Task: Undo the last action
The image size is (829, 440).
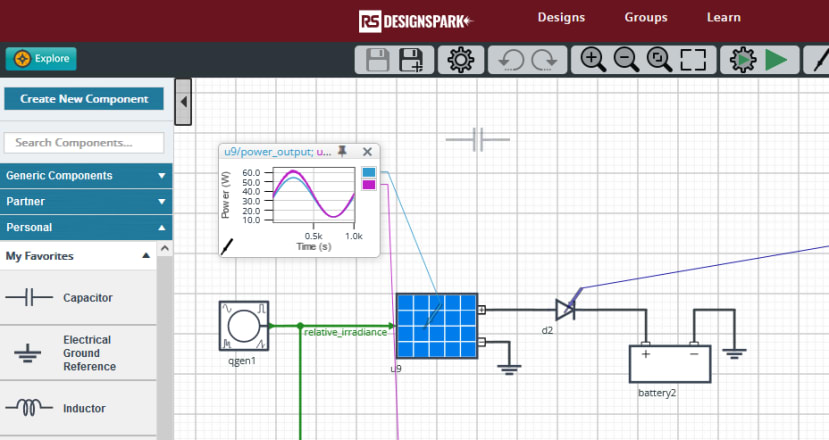Action: pos(510,60)
